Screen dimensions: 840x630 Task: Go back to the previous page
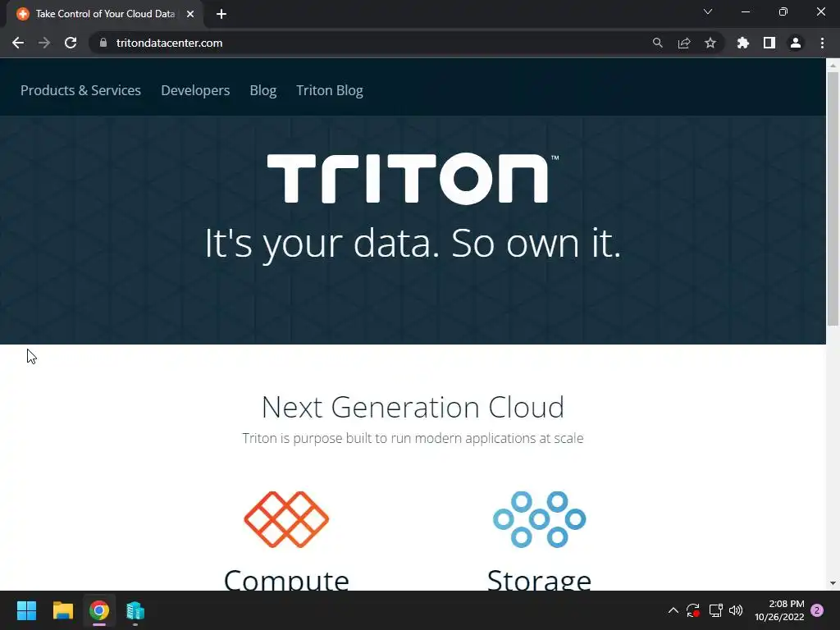[18, 43]
